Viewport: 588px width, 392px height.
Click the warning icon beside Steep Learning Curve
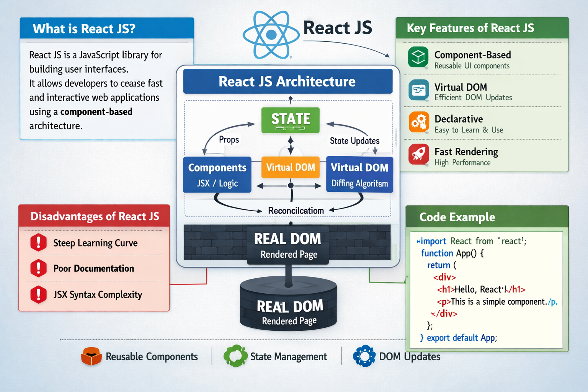[x=38, y=242]
